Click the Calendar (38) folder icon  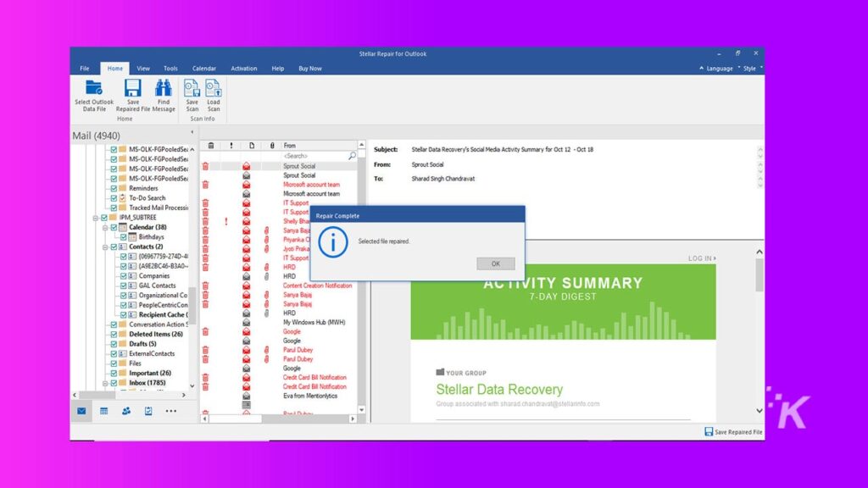click(123, 227)
